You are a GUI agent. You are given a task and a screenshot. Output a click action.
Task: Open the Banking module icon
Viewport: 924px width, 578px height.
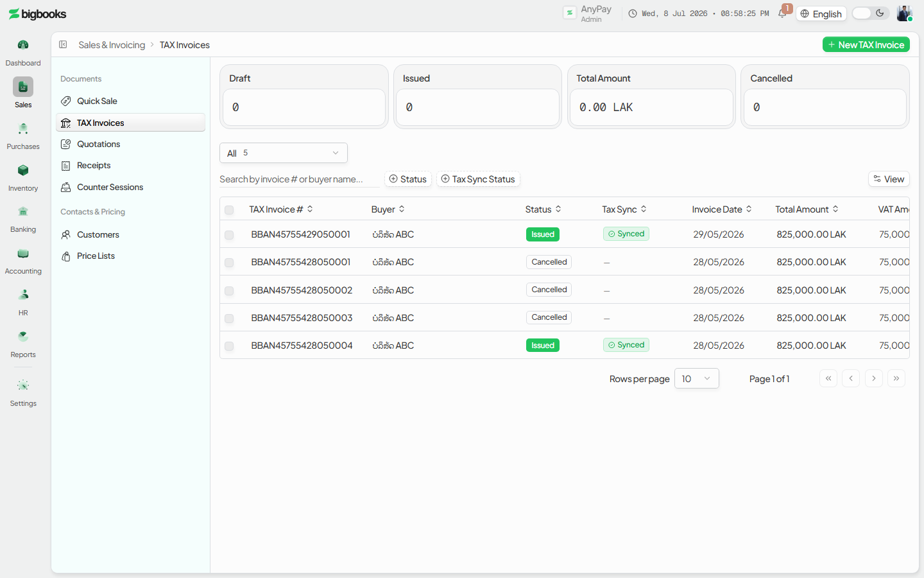click(x=23, y=211)
